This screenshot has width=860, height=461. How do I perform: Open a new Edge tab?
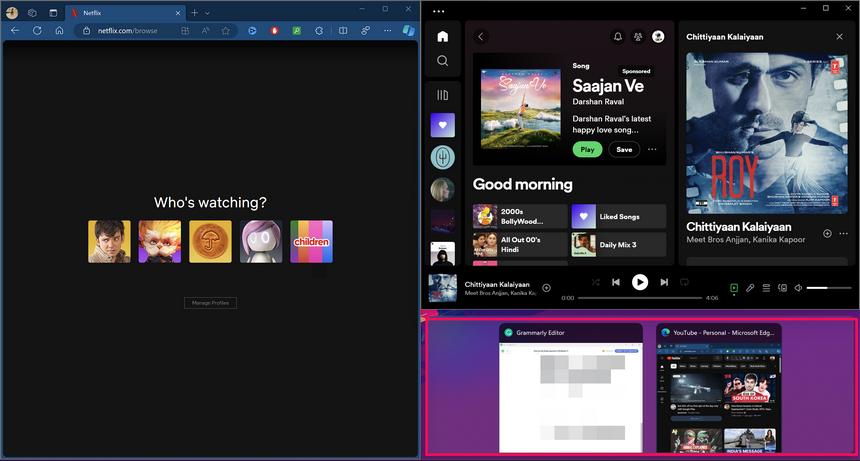[x=194, y=13]
